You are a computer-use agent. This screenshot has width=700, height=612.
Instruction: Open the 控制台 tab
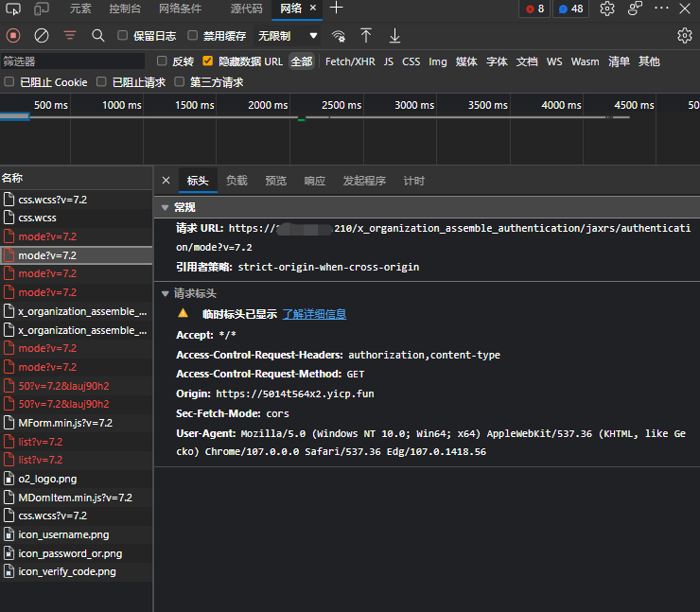tap(125, 9)
